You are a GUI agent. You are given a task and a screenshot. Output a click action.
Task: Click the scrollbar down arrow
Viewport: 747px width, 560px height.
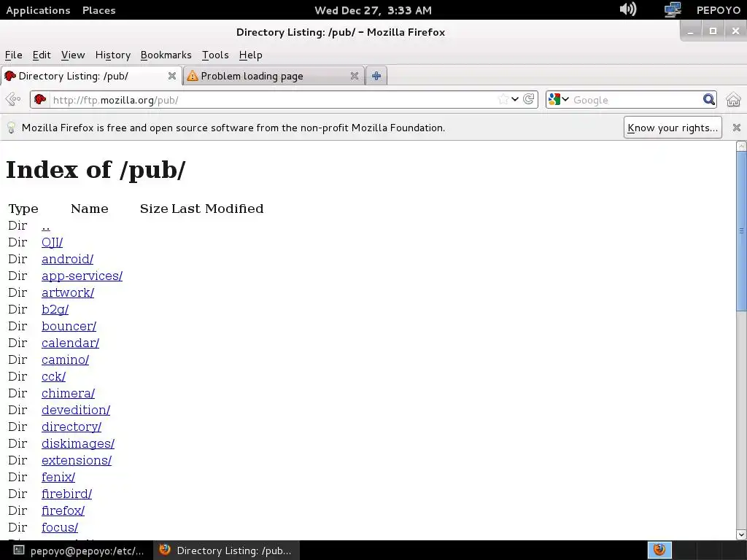pyautogui.click(x=741, y=534)
